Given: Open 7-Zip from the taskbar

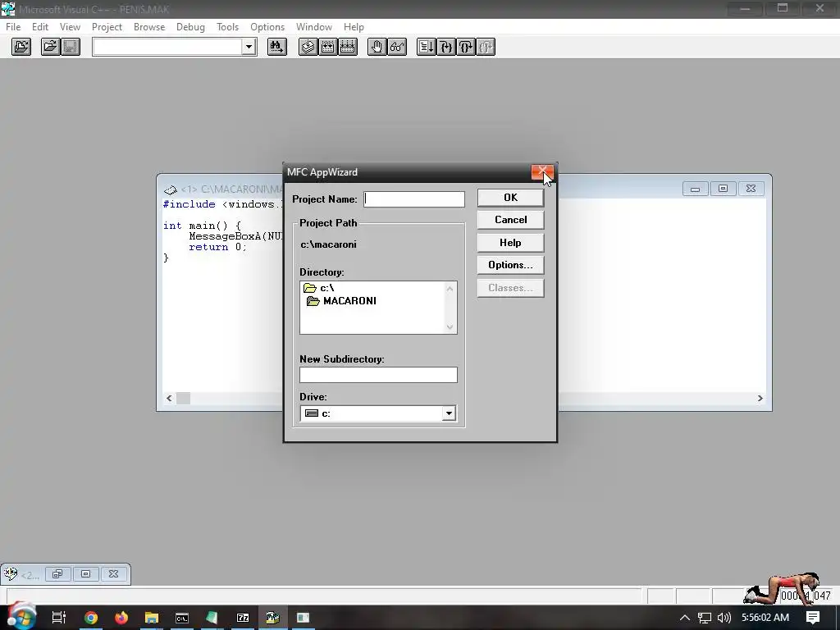Looking at the screenshot, I should pyautogui.click(x=243, y=618).
